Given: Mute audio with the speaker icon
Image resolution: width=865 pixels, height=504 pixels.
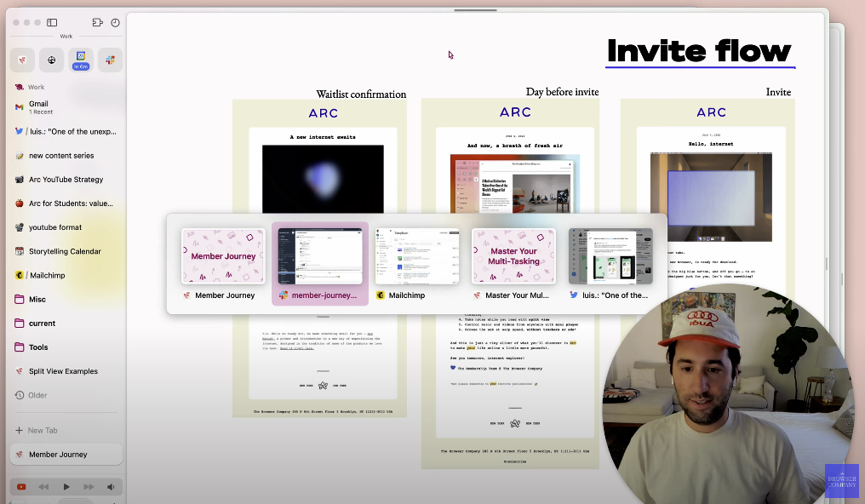Looking at the screenshot, I should (111, 487).
